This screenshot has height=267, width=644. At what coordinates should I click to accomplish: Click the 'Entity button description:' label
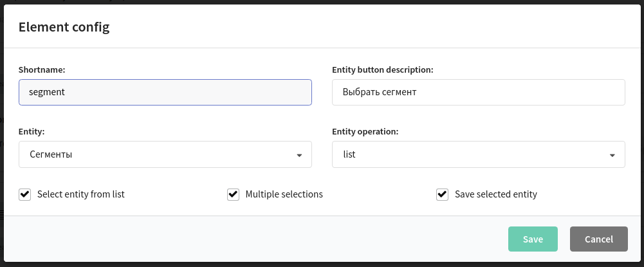382,69
